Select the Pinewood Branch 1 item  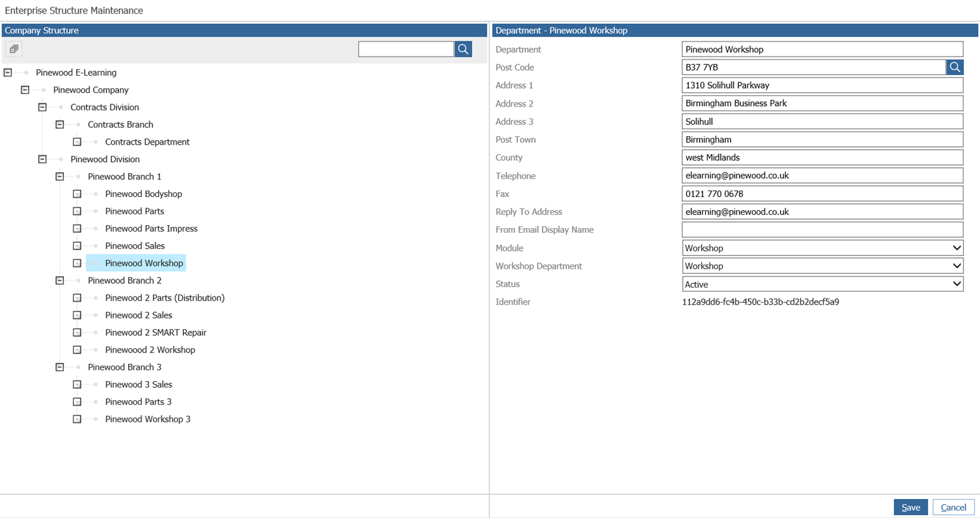[x=124, y=176]
